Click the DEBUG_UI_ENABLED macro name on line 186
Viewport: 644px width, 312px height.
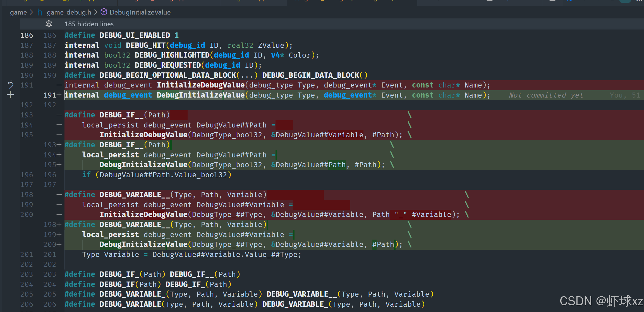pyautogui.click(x=135, y=35)
